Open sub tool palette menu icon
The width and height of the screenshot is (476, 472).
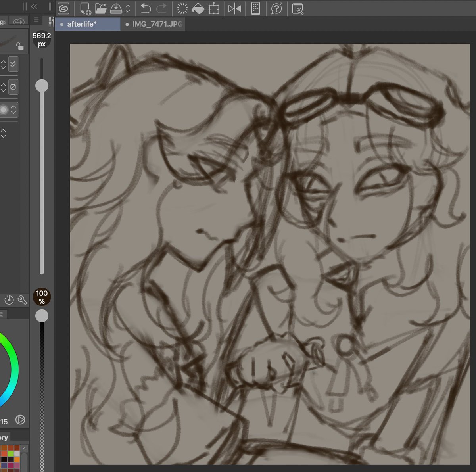[x=36, y=20]
